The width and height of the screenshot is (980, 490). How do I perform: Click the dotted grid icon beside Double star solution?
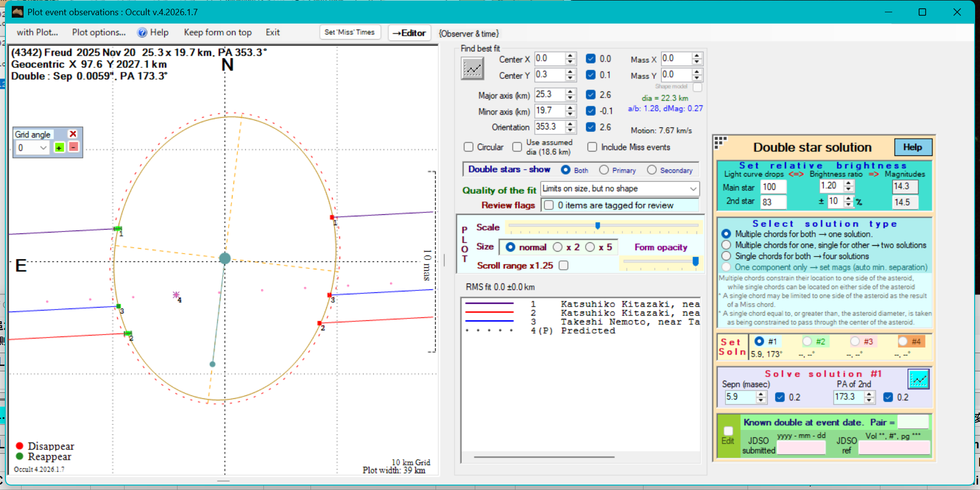(720, 142)
